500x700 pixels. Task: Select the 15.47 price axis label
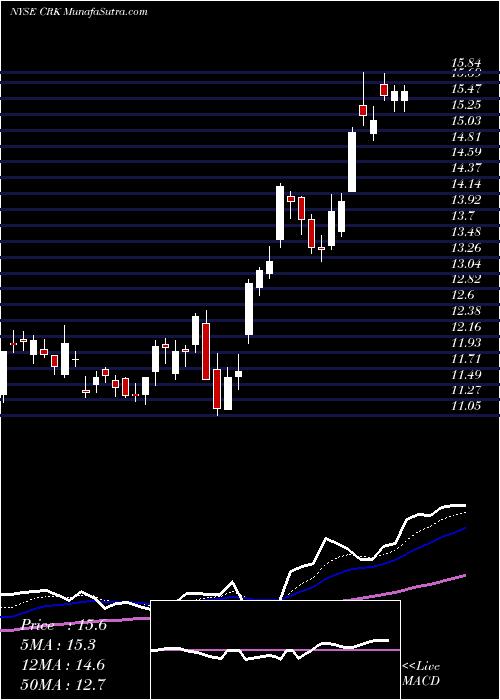tap(465, 89)
